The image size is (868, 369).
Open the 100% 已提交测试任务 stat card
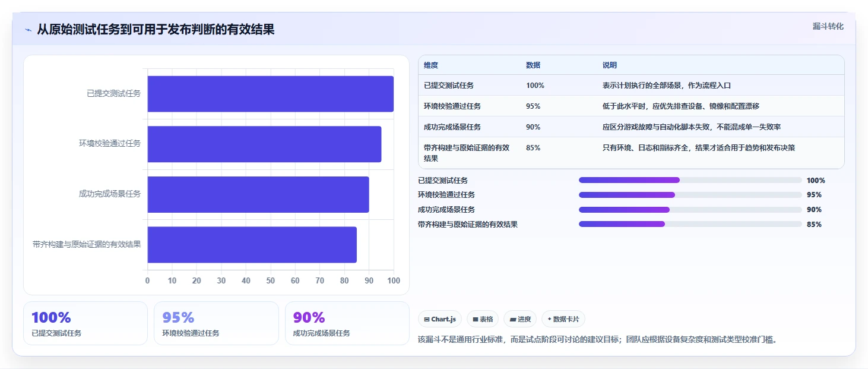tap(85, 323)
